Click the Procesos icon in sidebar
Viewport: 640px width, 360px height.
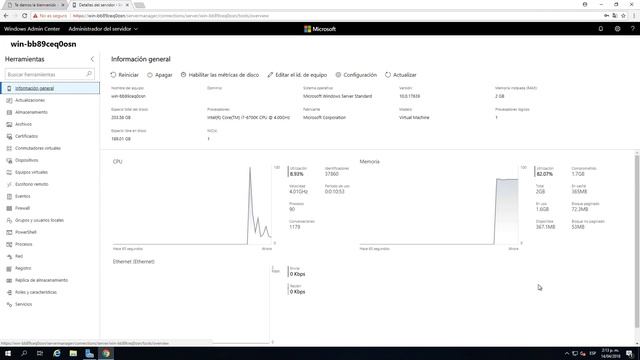coord(9,244)
